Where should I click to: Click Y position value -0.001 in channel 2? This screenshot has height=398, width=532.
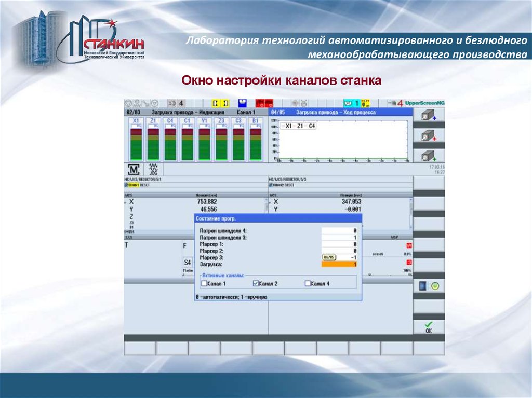[353, 209]
